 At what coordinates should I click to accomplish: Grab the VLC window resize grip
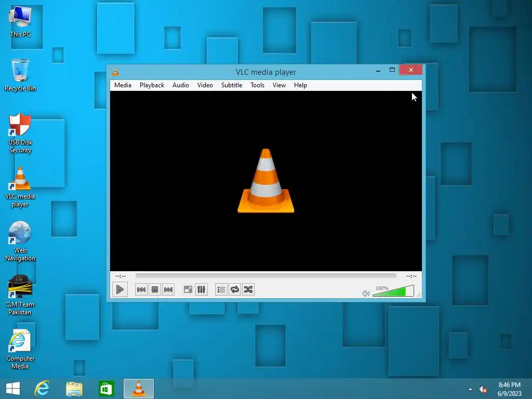click(x=419, y=295)
